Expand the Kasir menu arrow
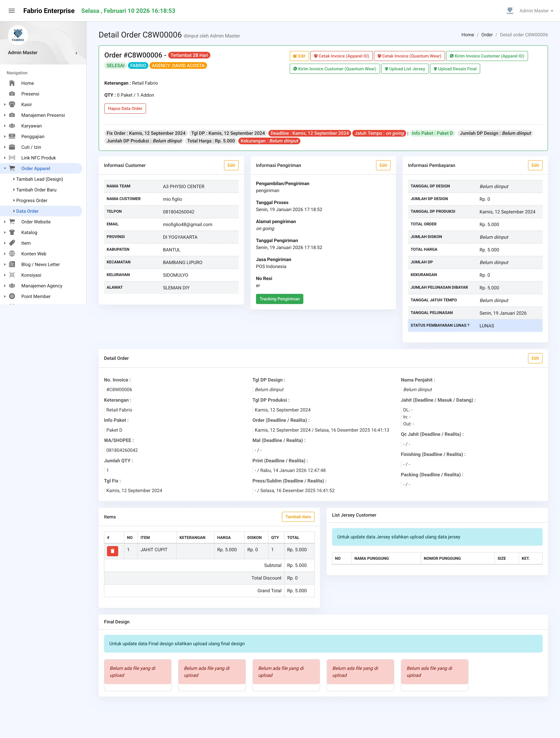Screen dimensions: 560x738 5,104
